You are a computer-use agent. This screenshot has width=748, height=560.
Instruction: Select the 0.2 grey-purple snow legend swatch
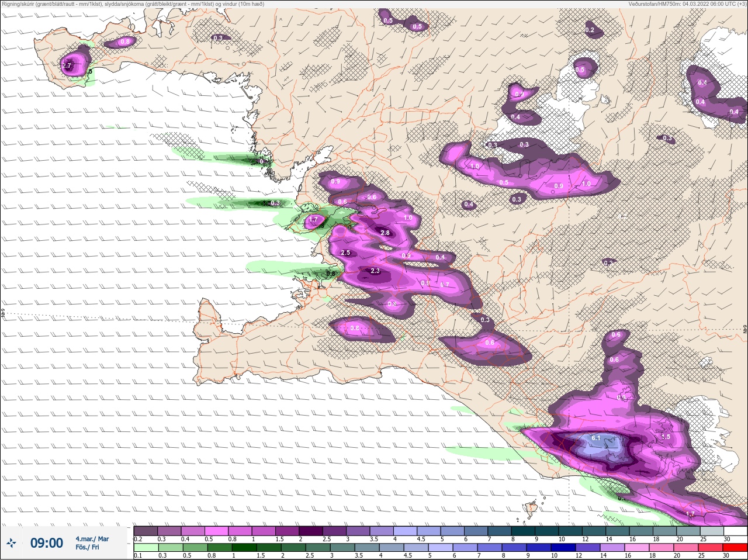146,531
